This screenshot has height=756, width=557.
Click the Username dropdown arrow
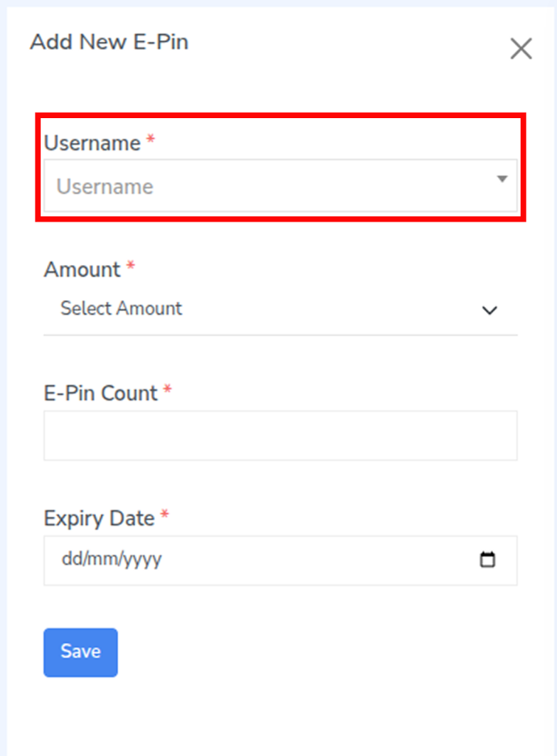click(x=502, y=179)
